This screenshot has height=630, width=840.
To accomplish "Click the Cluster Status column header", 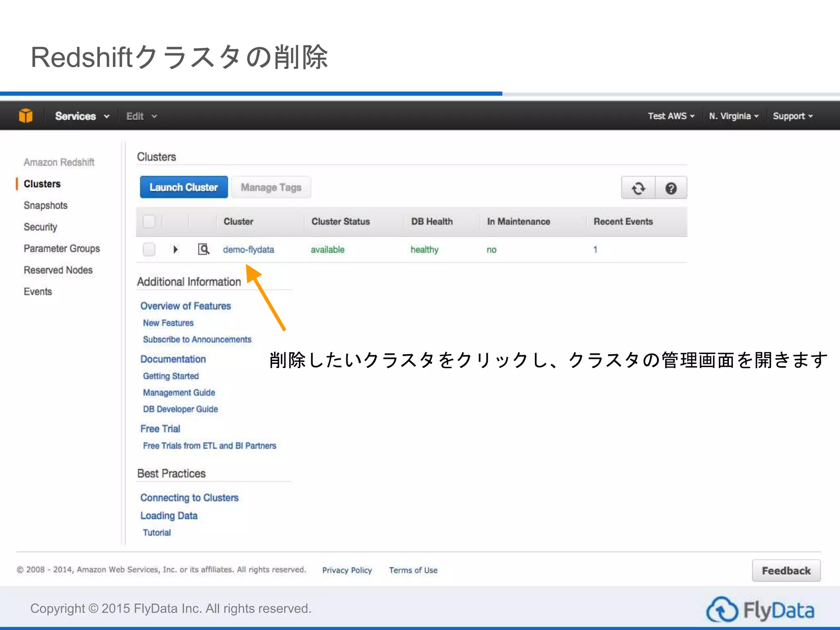I will [340, 221].
